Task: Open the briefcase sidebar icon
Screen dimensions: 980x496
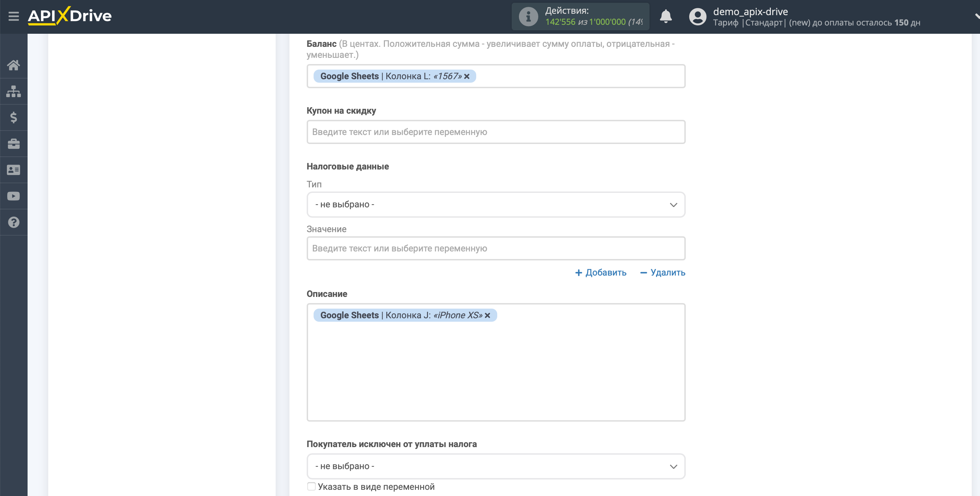Action: point(14,144)
